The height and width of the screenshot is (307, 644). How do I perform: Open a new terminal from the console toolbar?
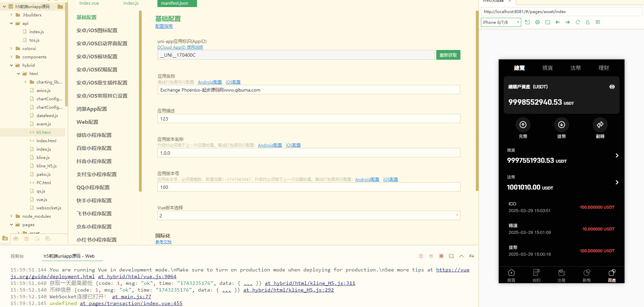click(451, 256)
